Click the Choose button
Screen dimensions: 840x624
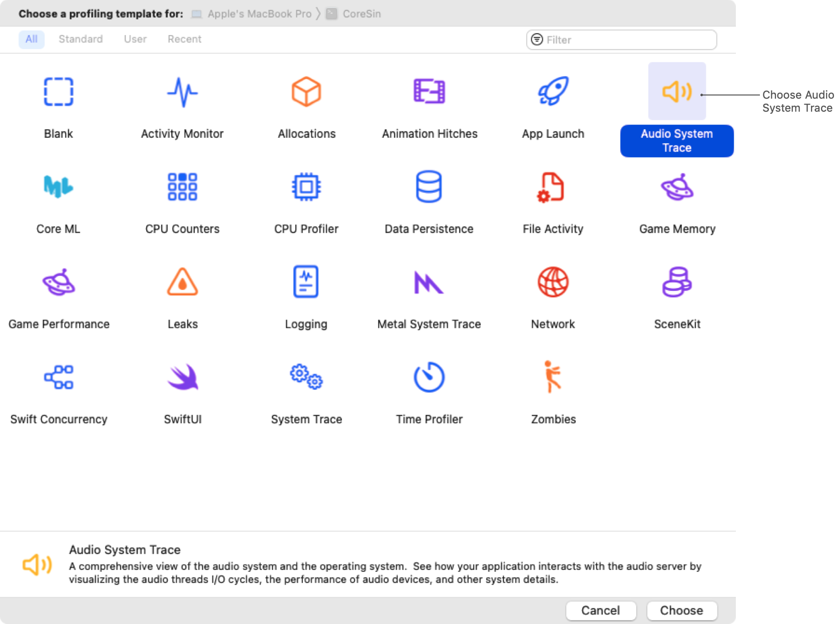point(681,610)
